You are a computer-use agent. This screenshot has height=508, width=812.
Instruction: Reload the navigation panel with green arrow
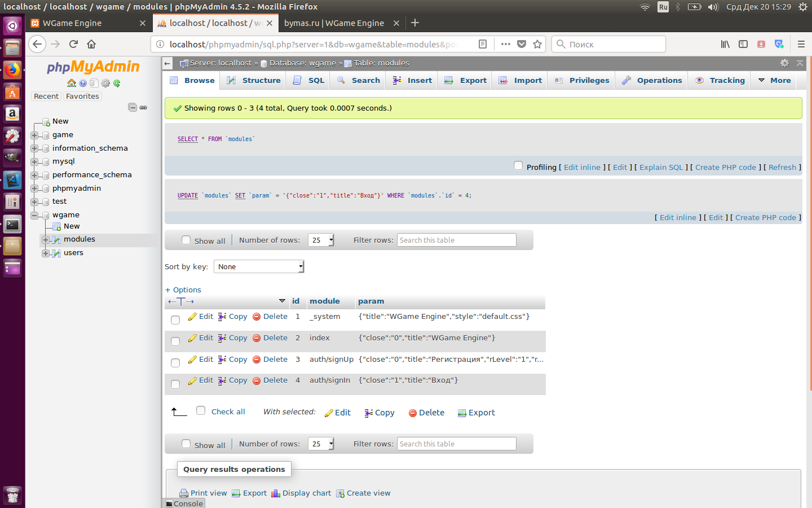pyautogui.click(x=117, y=83)
